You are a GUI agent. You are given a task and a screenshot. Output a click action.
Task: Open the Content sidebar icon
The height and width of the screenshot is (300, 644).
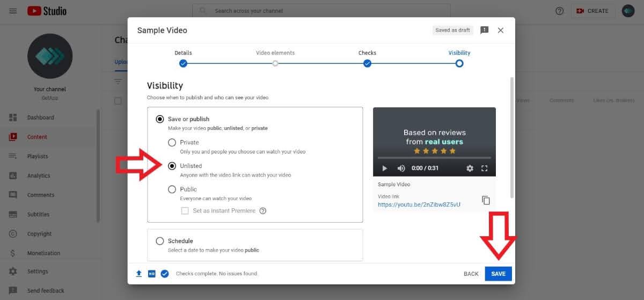[13, 137]
